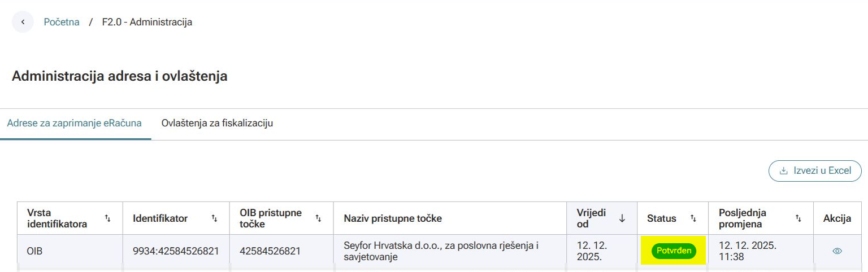Click the Akcija column header
The image size is (868, 272).
point(837,218)
